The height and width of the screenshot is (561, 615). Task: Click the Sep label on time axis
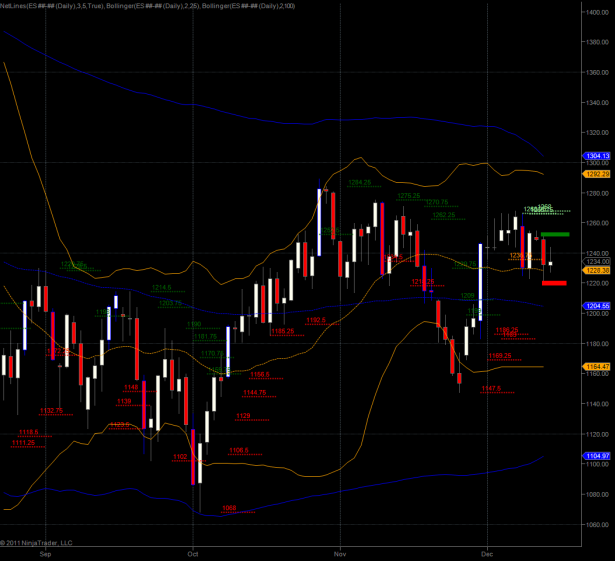click(44, 551)
